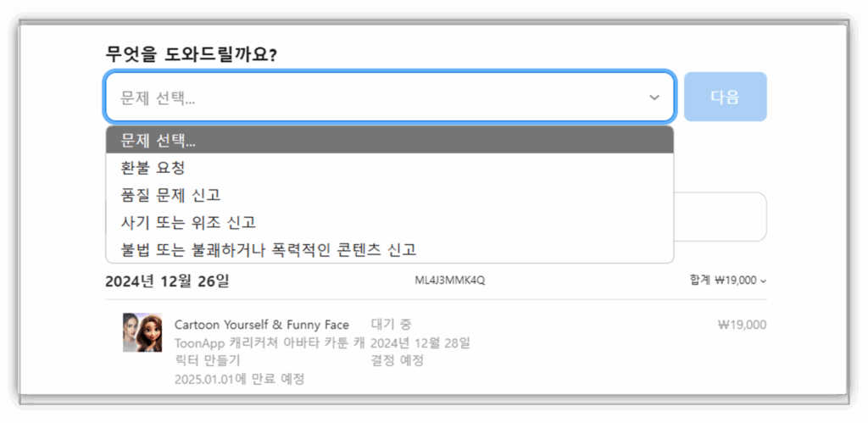868x423 pixels.
Task: Select the highlighted 문제 선택... option
Action: [389, 140]
